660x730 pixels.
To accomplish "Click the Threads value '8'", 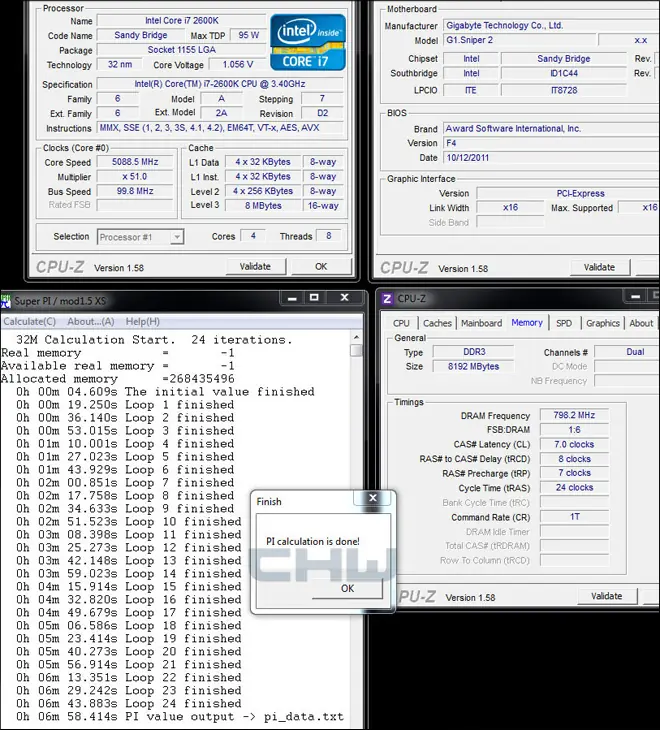I will tap(329, 236).
